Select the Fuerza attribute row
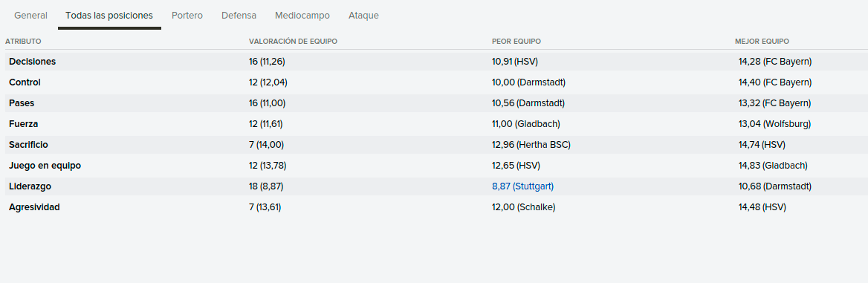 coord(436,124)
